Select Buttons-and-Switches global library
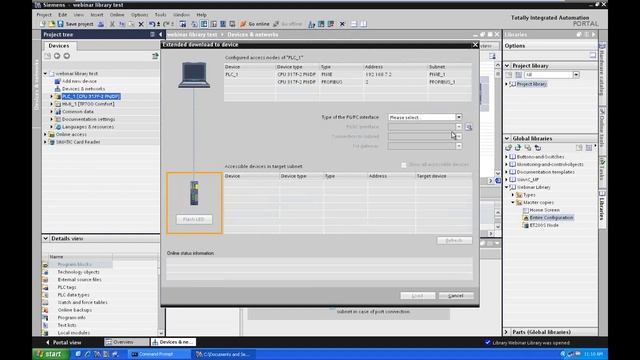This screenshot has height=360, width=640. pyautogui.click(x=540, y=157)
